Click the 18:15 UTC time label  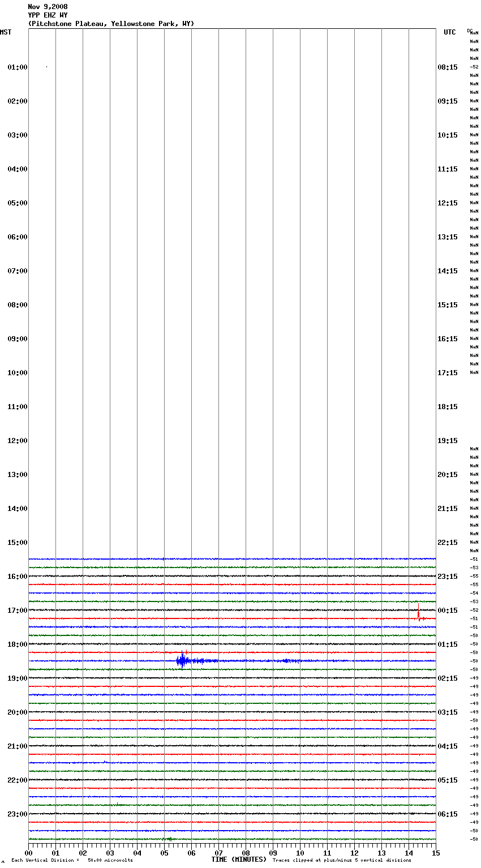(448, 407)
